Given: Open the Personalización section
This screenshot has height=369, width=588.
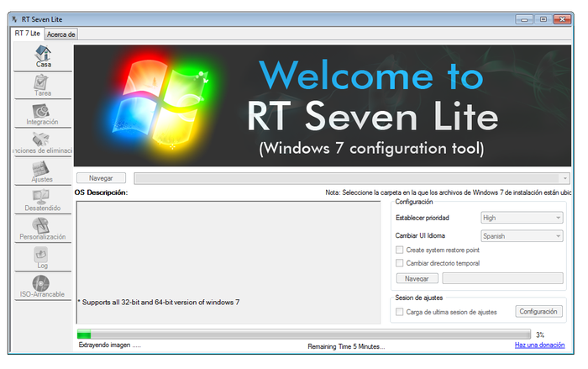Looking at the screenshot, I should [x=43, y=229].
